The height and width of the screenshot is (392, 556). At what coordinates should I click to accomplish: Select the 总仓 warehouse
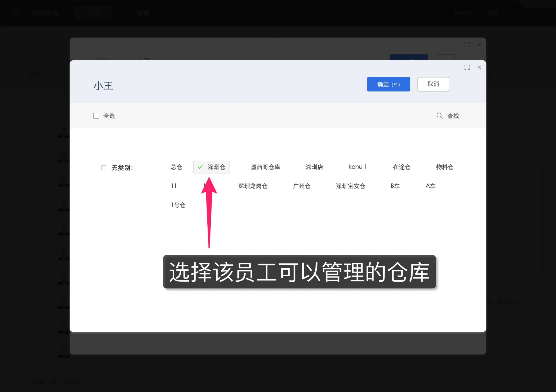tap(177, 167)
